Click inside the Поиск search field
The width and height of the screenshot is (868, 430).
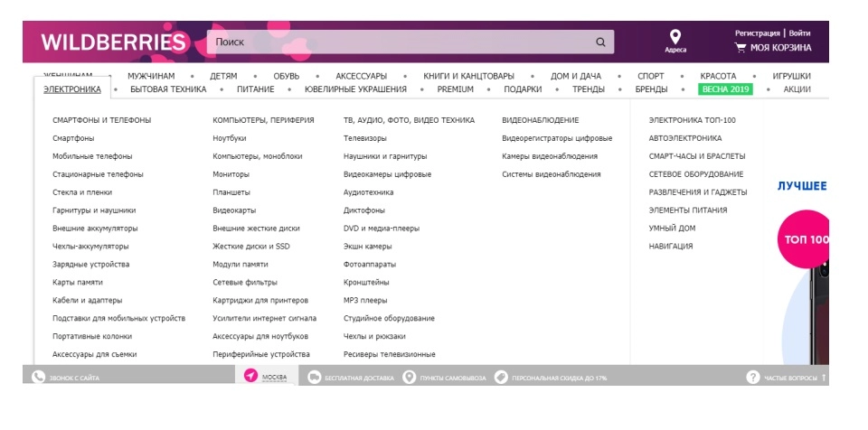tap(410, 42)
